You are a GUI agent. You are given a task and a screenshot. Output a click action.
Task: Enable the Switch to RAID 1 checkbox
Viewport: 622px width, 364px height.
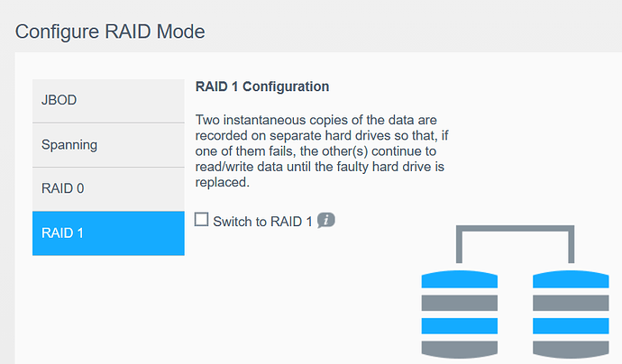(x=202, y=220)
